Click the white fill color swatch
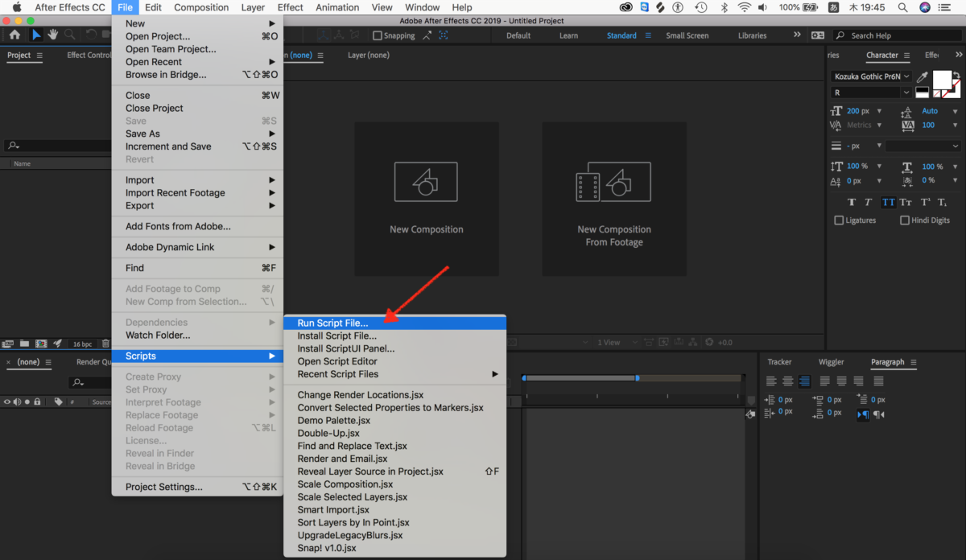The height and width of the screenshot is (560, 966). pyautogui.click(x=942, y=80)
